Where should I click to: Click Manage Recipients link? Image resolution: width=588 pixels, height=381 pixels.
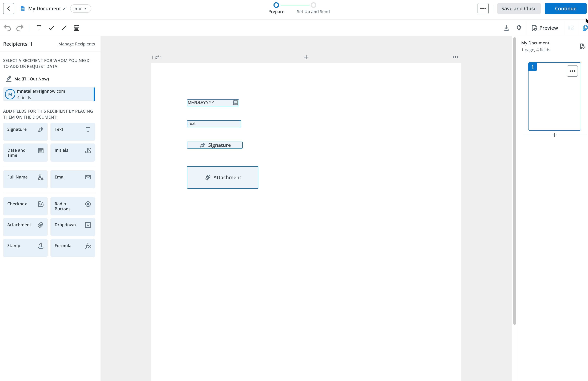tap(77, 44)
